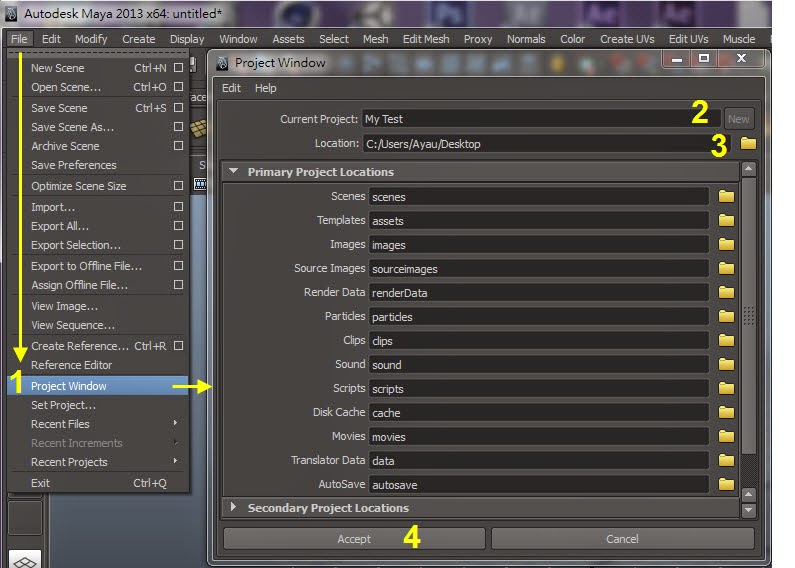Image resolution: width=795 pixels, height=568 pixels.
Task: Open Save Scene As options box
Action: 178,127
